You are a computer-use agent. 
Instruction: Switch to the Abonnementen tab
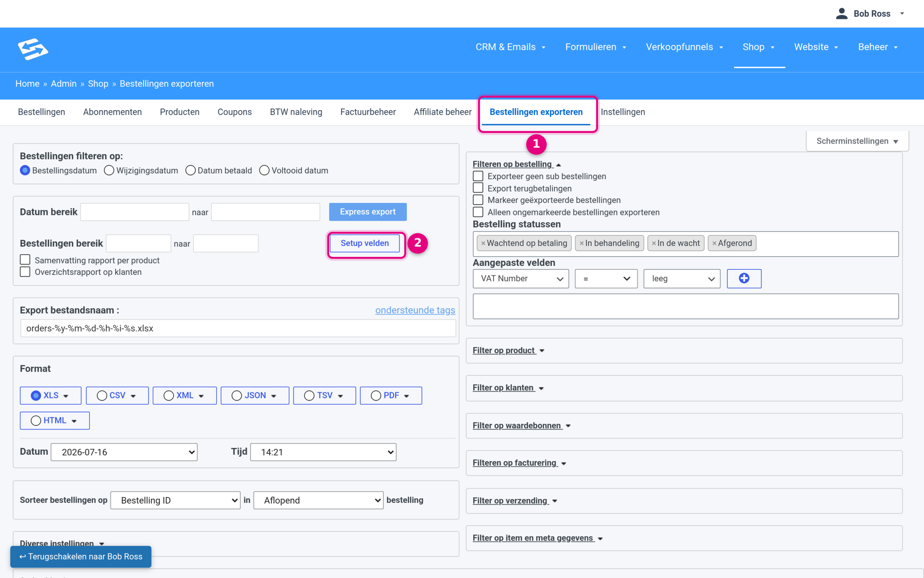(112, 112)
